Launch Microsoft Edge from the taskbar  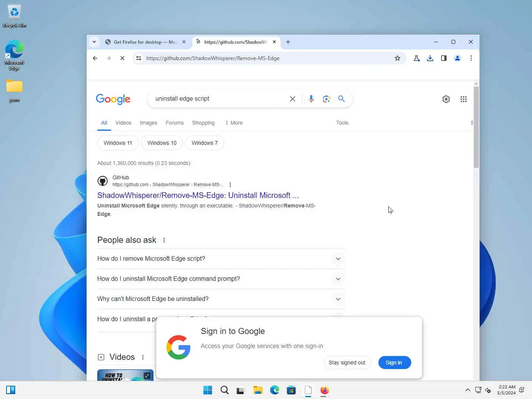point(275,390)
